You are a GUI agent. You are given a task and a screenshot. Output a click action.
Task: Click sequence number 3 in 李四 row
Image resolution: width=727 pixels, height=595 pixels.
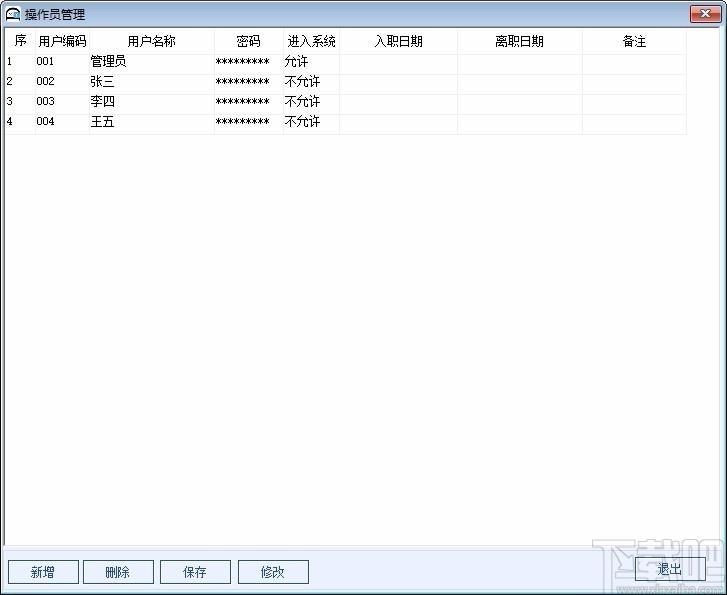click(x=10, y=101)
